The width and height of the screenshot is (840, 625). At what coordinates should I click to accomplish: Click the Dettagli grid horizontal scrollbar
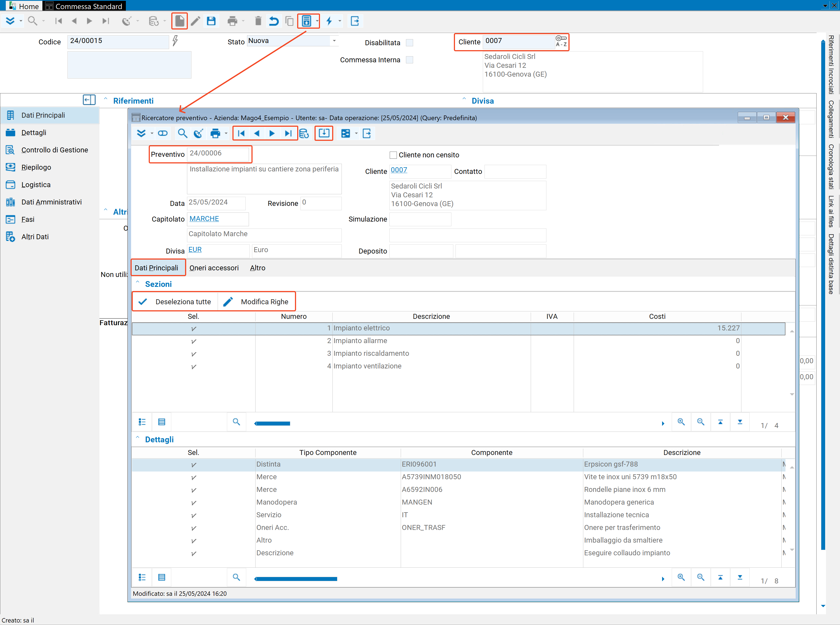point(296,579)
